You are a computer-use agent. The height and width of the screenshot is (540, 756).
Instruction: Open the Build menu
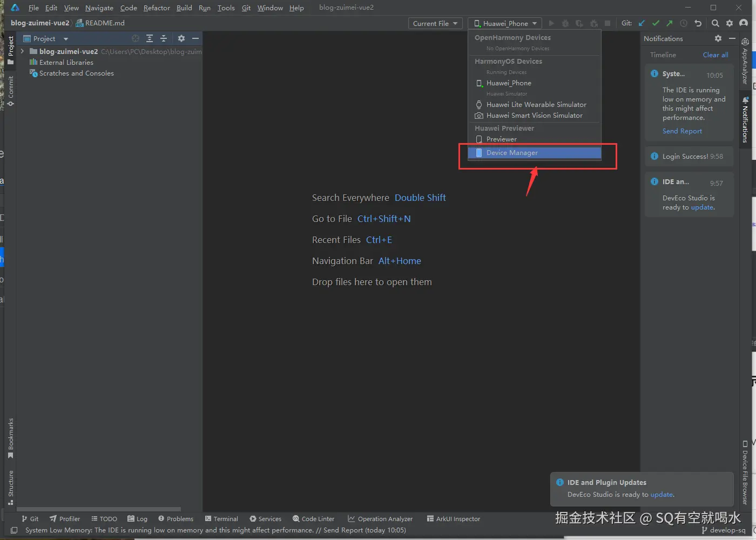tap(184, 8)
